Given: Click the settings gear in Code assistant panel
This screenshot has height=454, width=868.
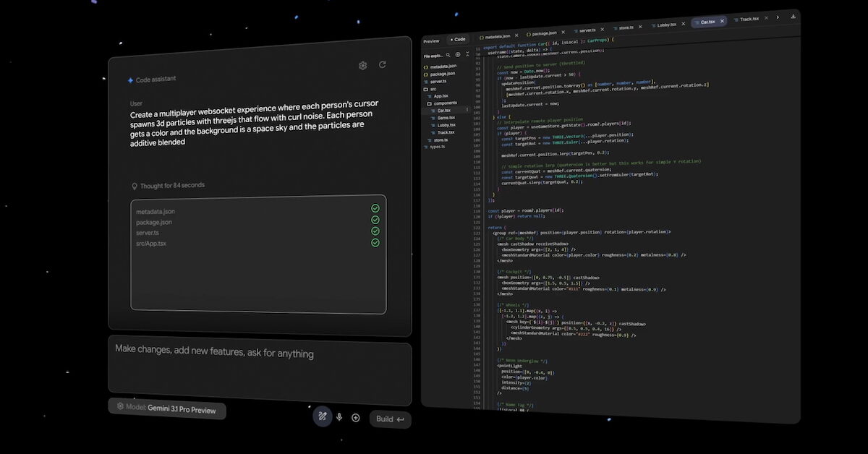Looking at the screenshot, I should pyautogui.click(x=362, y=65).
